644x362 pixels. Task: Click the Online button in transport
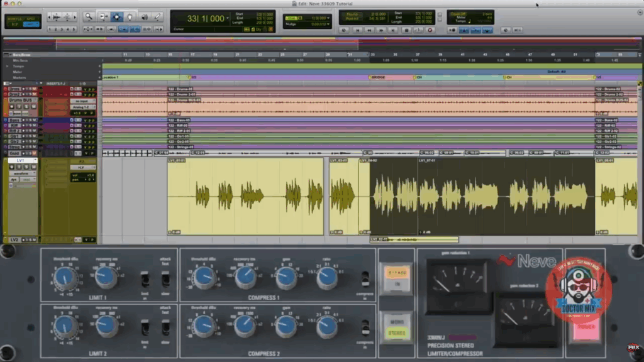344,30
